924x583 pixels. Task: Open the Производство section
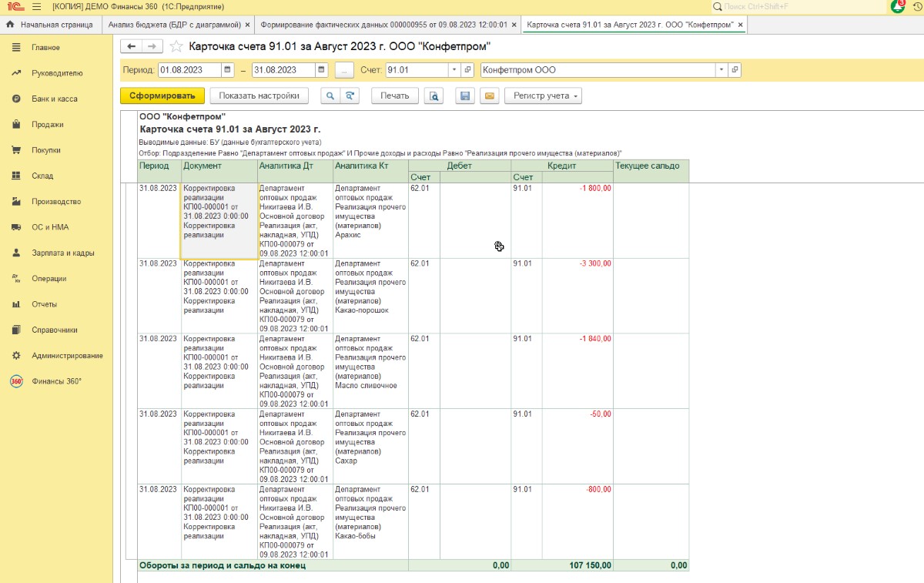coord(55,202)
